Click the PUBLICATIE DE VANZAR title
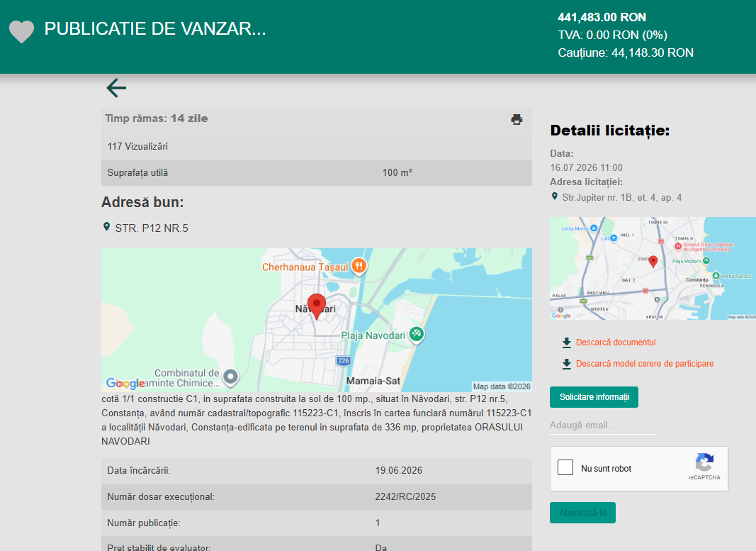This screenshot has width=756, height=551. tap(155, 29)
